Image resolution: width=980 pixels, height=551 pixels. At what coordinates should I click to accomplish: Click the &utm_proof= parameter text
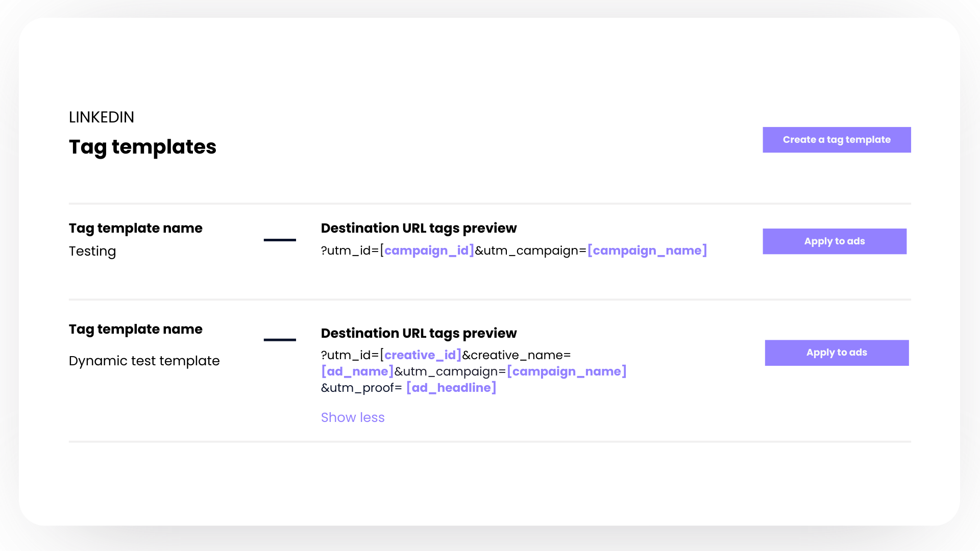point(361,388)
